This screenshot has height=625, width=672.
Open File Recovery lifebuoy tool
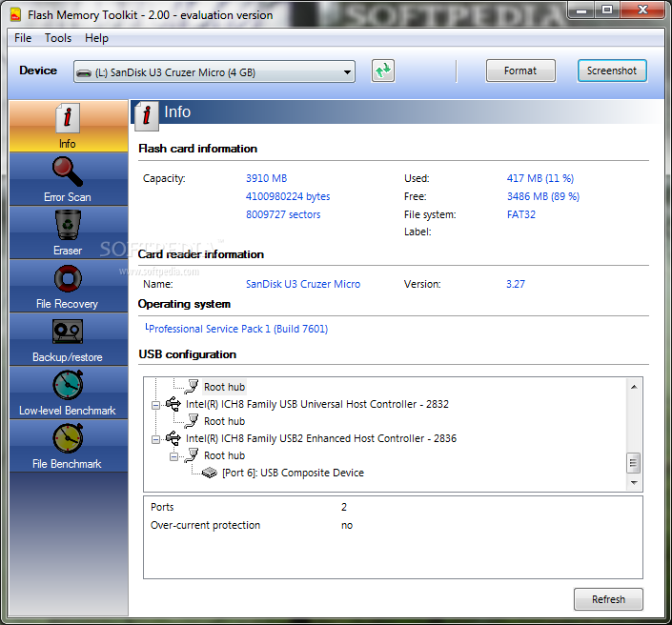[68, 286]
